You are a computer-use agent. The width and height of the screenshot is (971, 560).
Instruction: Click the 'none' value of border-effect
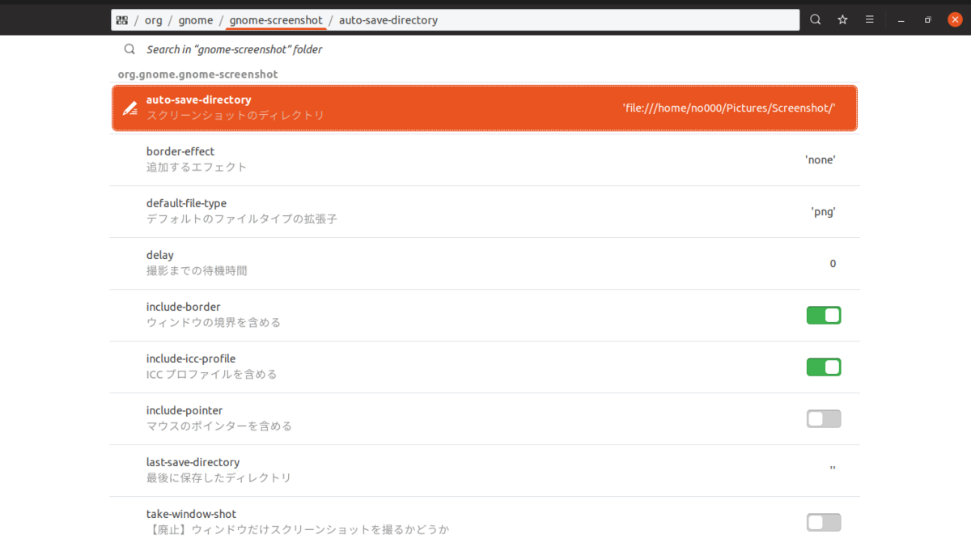pyautogui.click(x=820, y=160)
